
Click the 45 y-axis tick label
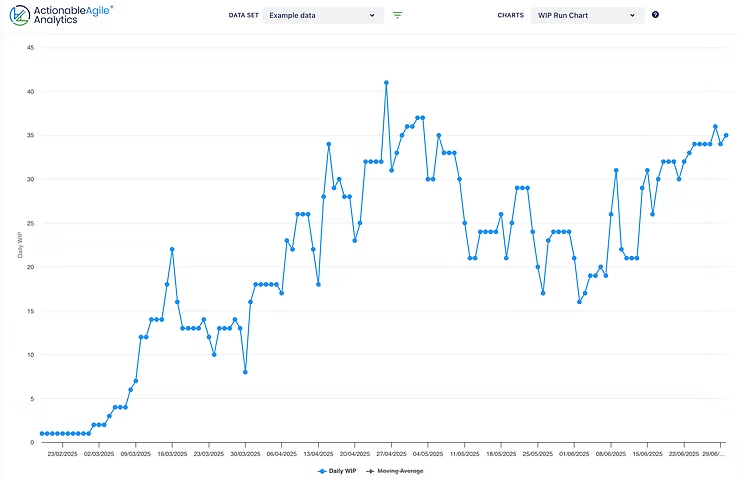(30, 48)
